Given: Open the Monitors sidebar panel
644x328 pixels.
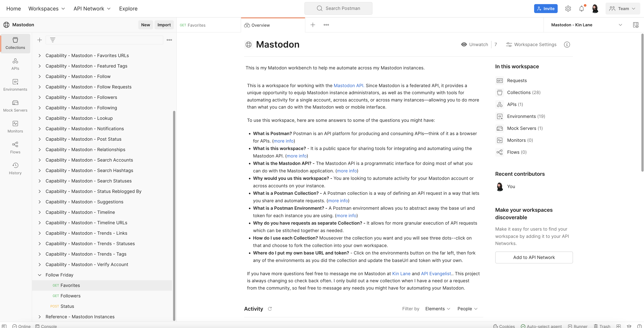Looking at the screenshot, I should pyautogui.click(x=15, y=127).
